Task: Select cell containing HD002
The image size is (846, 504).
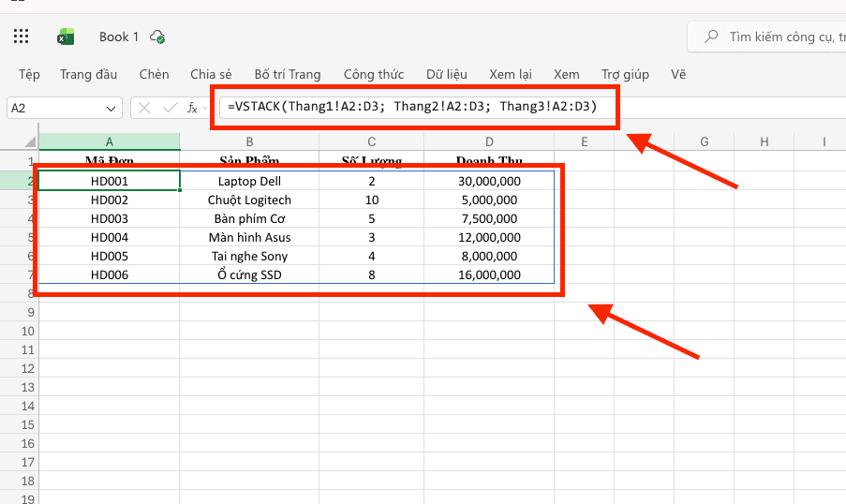Action: [110, 200]
